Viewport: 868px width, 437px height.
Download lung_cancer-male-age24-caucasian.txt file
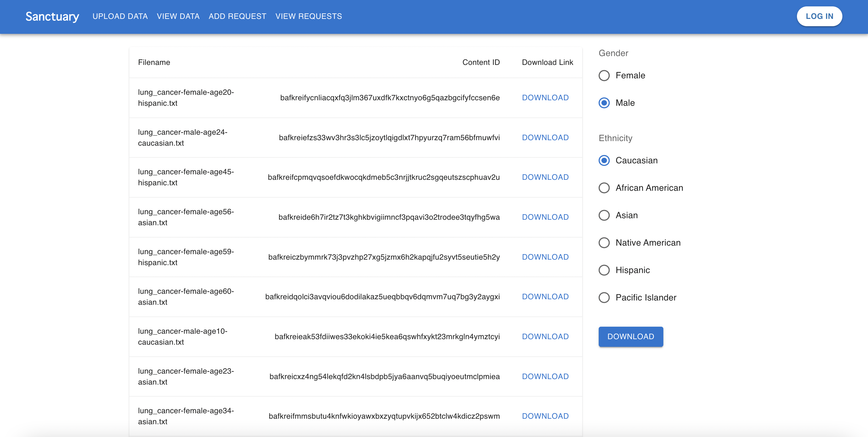[x=545, y=137]
